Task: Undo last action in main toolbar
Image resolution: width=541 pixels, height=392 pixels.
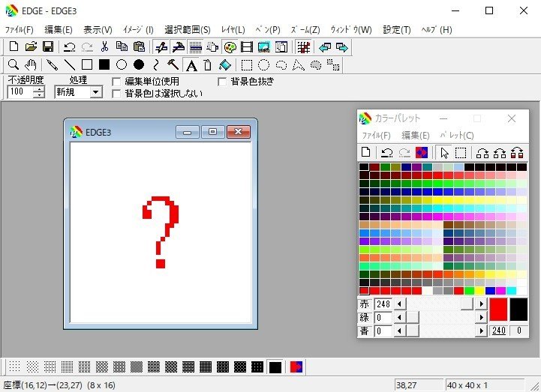Action: click(70, 47)
